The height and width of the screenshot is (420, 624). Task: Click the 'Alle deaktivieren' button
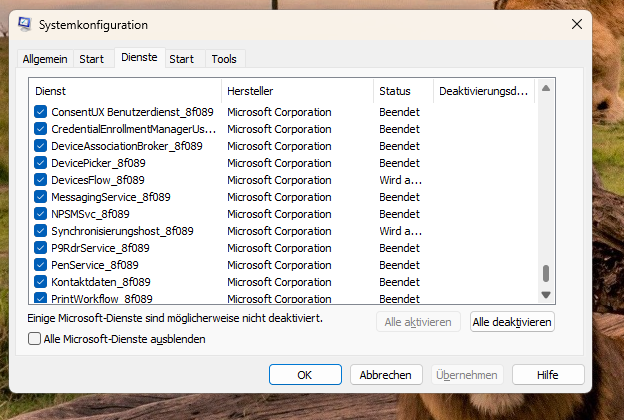coord(512,322)
